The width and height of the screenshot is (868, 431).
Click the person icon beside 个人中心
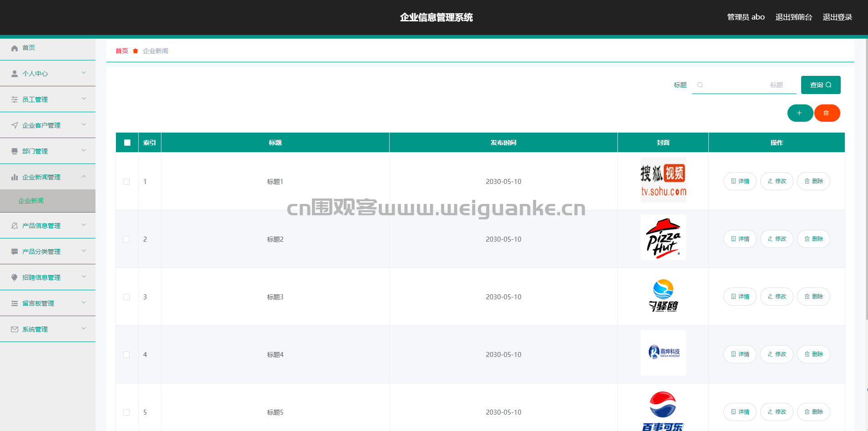(15, 74)
